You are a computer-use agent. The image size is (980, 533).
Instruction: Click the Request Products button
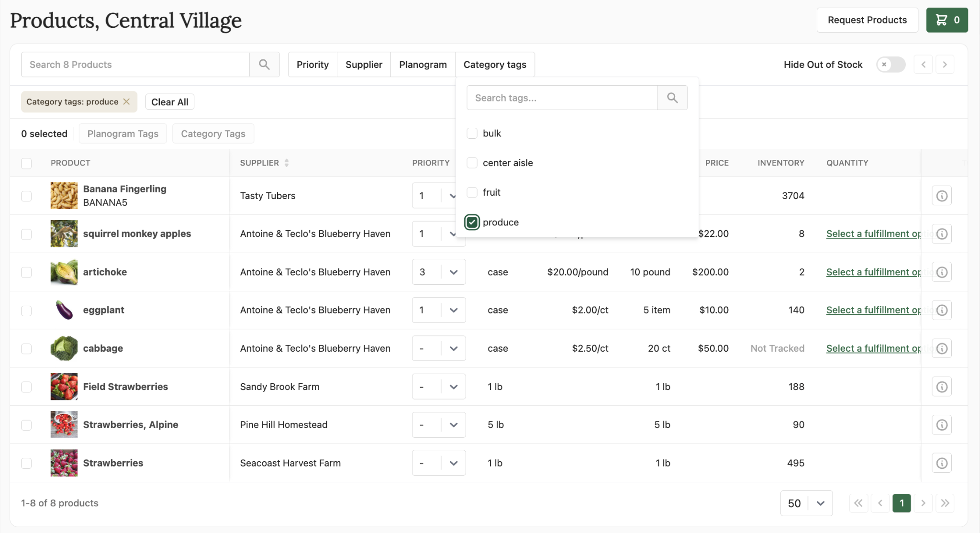point(867,20)
